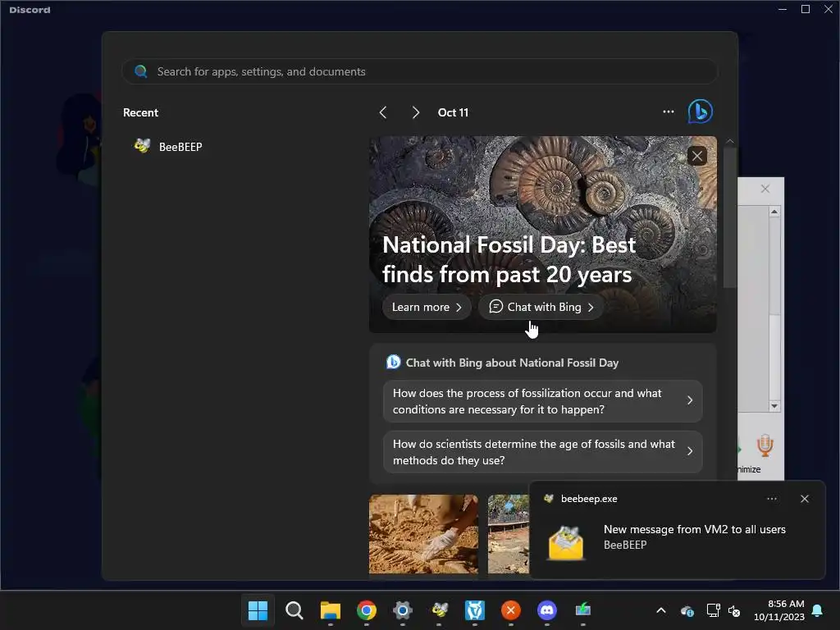This screenshot has height=630, width=840.
Task: Close the grey background window behind the search panel
Action: point(765,189)
